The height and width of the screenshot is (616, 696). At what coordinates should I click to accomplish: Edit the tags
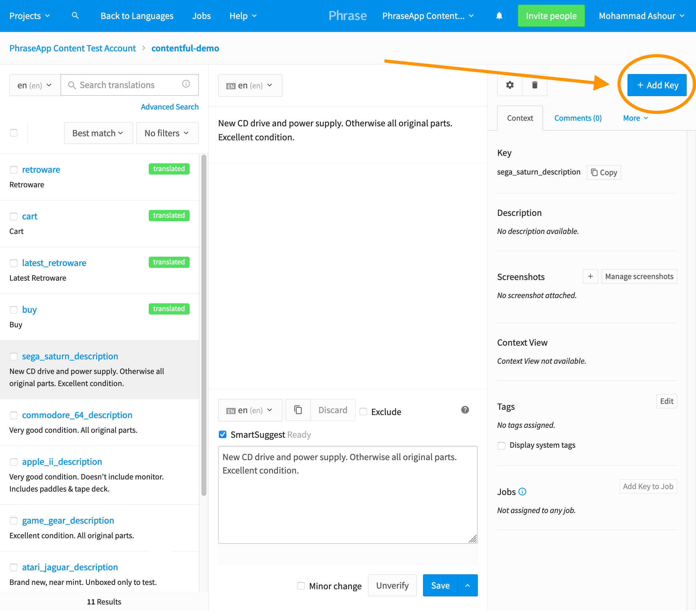pyautogui.click(x=667, y=401)
